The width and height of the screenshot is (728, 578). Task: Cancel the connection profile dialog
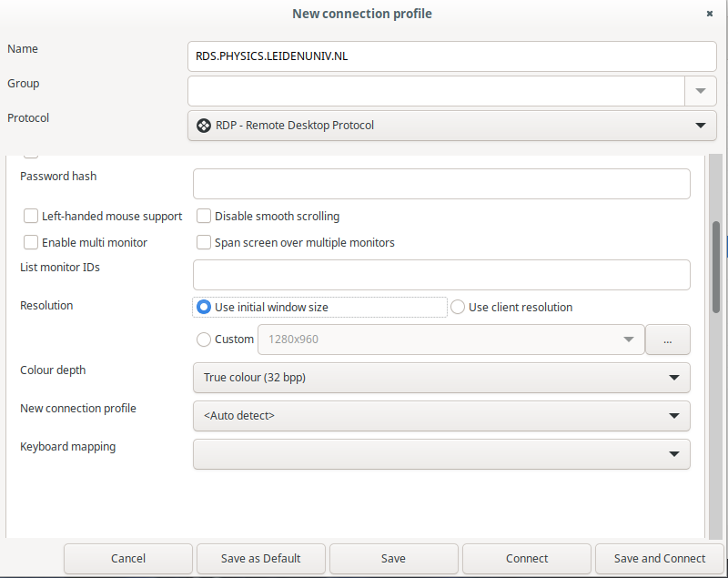tap(128, 558)
